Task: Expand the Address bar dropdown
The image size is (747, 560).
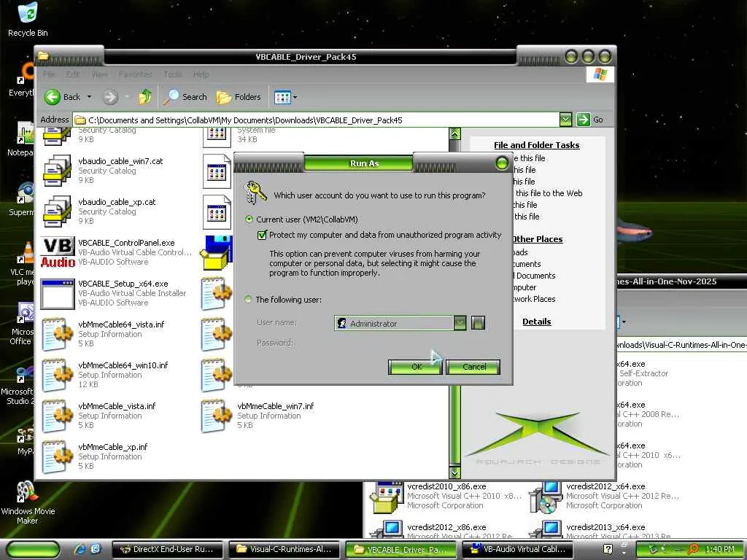Action: tap(565, 120)
